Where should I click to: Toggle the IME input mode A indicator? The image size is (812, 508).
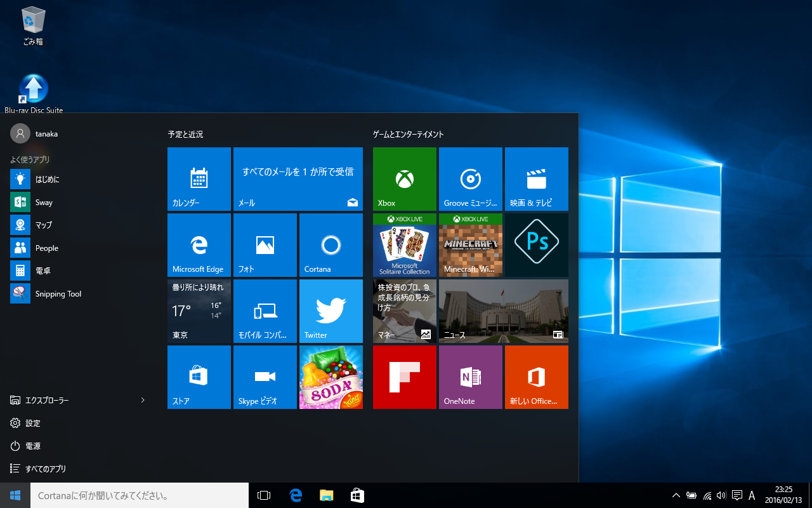pyautogui.click(x=752, y=495)
